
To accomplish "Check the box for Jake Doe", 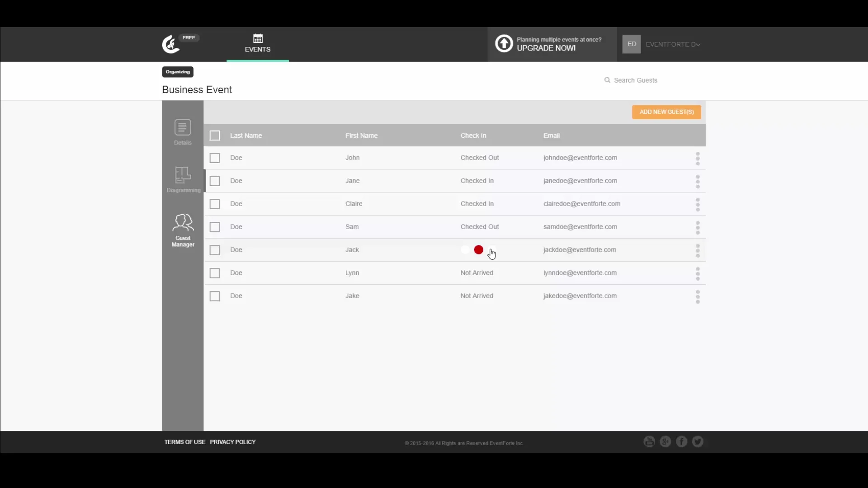I will (x=215, y=296).
